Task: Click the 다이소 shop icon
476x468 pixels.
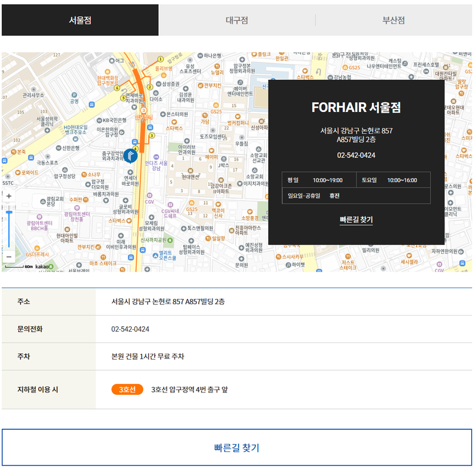Action: (x=156, y=93)
